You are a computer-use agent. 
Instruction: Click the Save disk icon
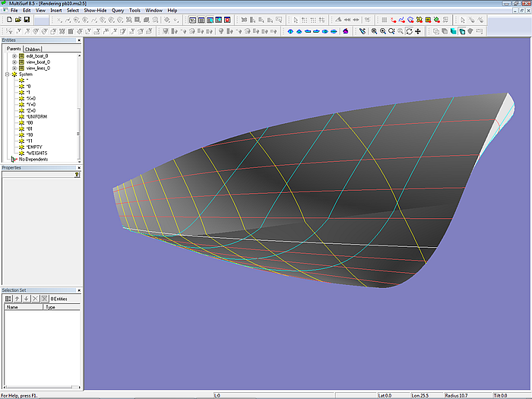pyautogui.click(x=27, y=19)
